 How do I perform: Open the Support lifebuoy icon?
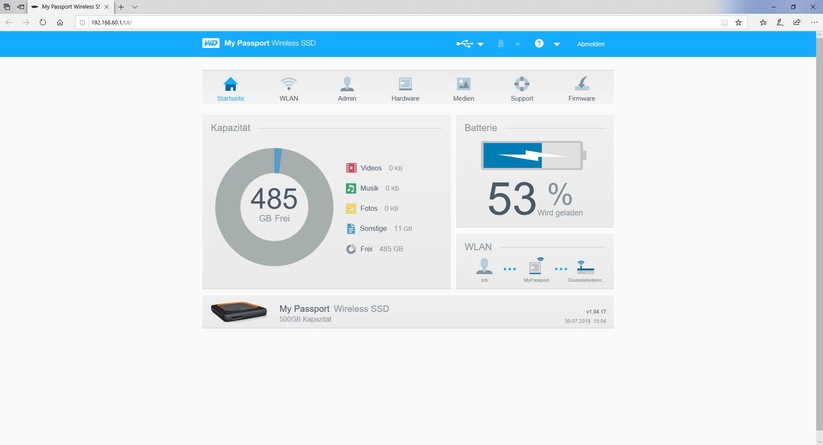click(521, 88)
